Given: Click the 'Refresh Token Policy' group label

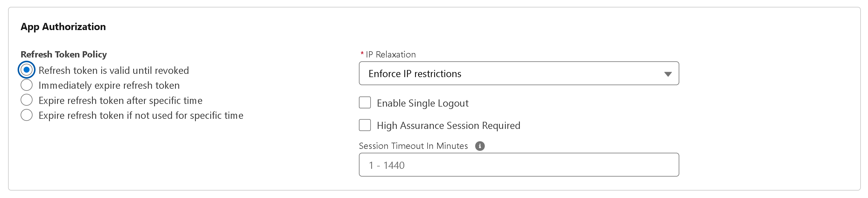Looking at the screenshot, I should (64, 54).
